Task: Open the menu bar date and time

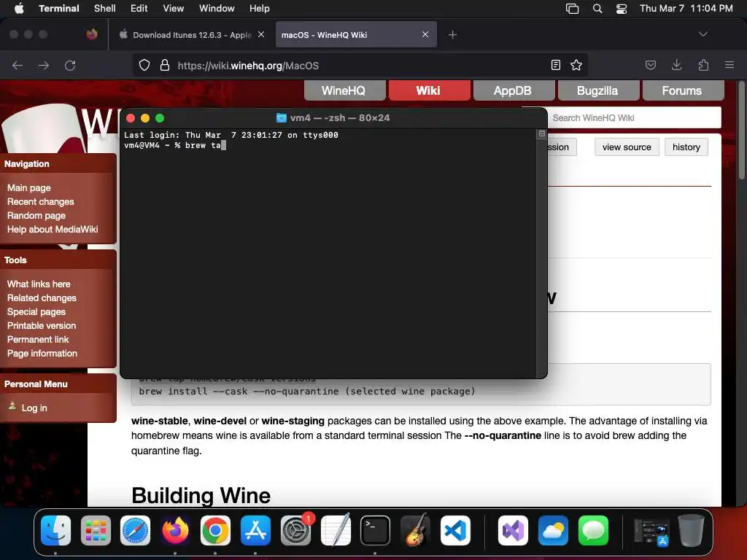Action: point(686,9)
